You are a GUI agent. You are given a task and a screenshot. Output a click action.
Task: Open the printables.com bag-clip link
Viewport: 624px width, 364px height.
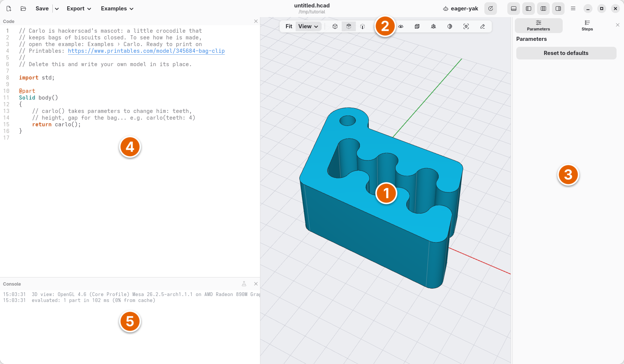(x=146, y=51)
